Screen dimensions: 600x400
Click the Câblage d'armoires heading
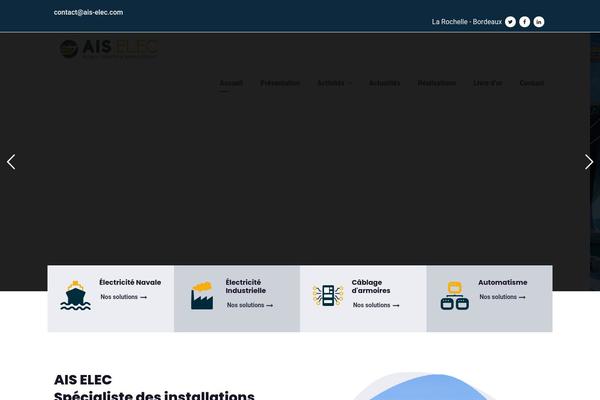(x=371, y=286)
